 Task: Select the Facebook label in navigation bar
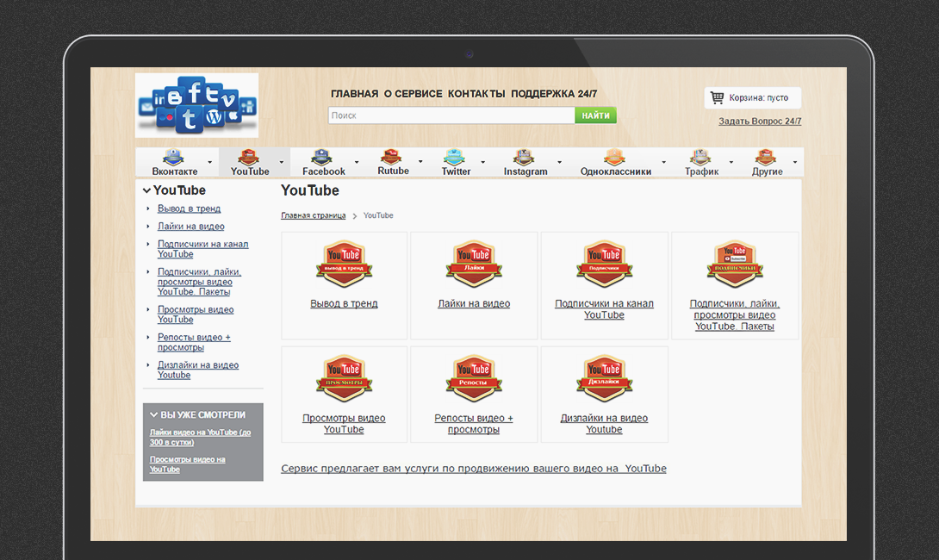coord(324,171)
